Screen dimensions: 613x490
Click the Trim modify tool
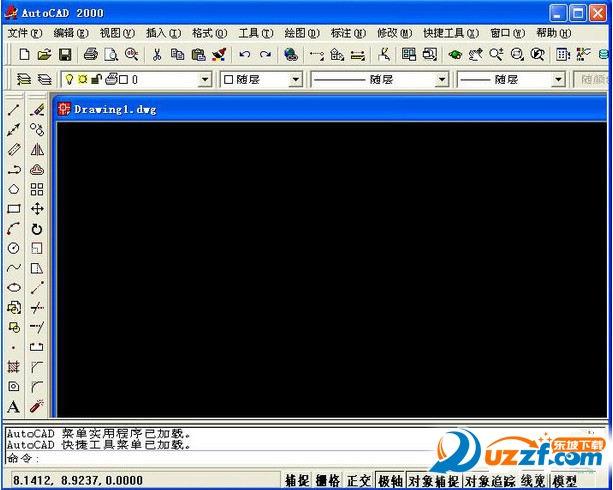click(x=37, y=308)
